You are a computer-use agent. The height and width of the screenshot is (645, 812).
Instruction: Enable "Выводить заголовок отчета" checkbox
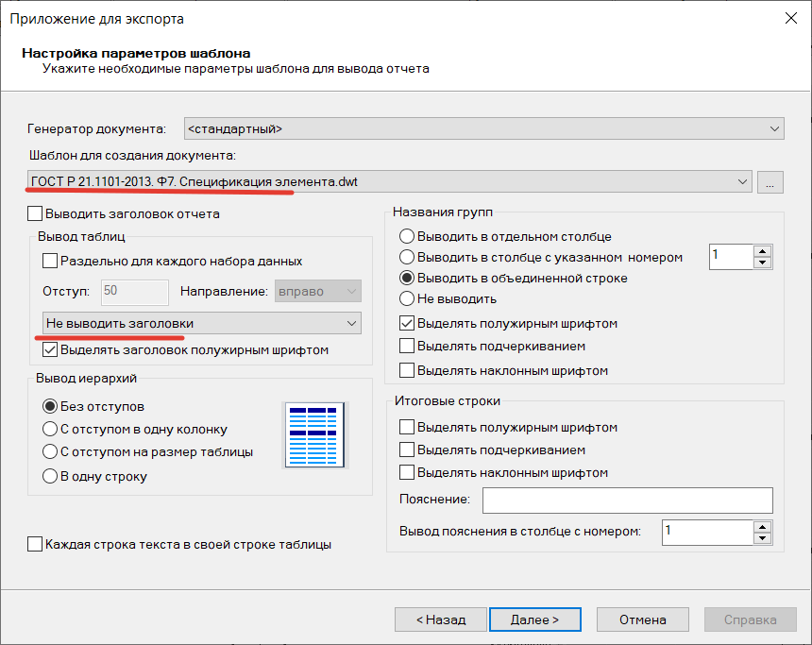pos(36,213)
